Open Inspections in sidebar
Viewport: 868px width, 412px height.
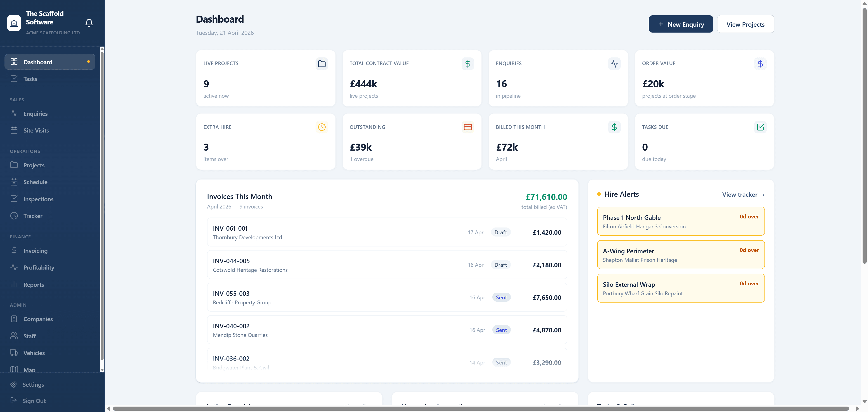[x=50, y=199]
